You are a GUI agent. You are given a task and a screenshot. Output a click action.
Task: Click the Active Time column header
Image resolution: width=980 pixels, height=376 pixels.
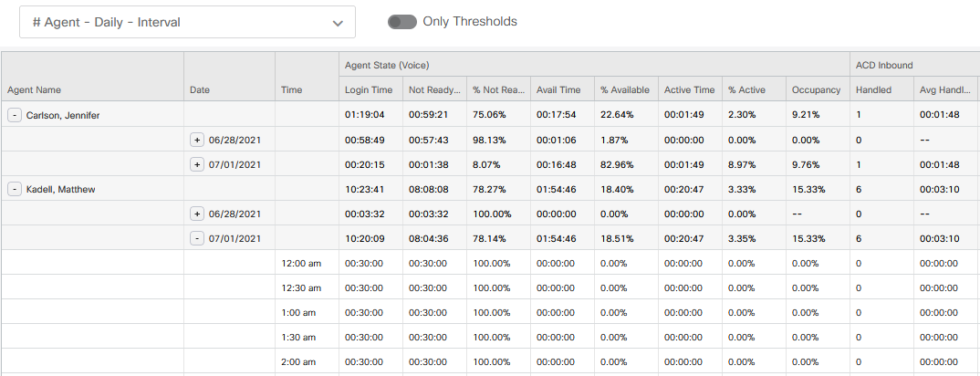click(689, 90)
